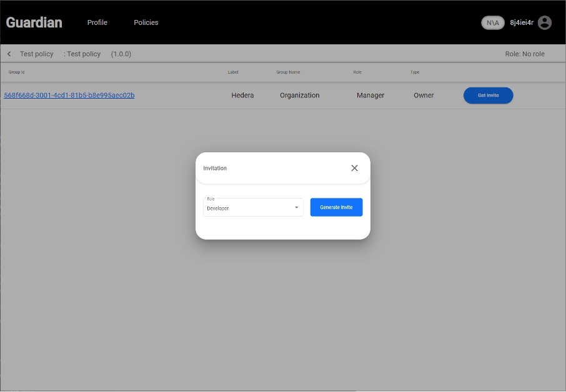Viewport: 566px width, 392px height.
Task: Open the Profile menu item
Action: (x=97, y=22)
